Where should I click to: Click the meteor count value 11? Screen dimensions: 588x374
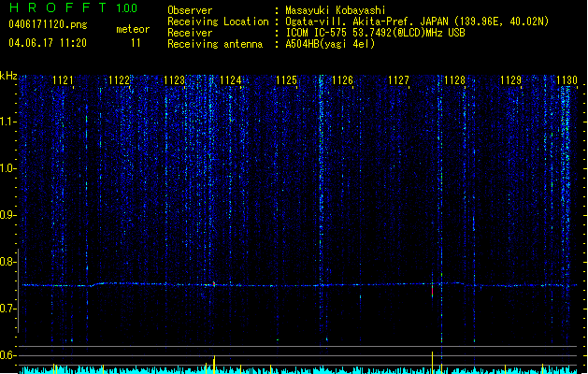click(x=136, y=43)
